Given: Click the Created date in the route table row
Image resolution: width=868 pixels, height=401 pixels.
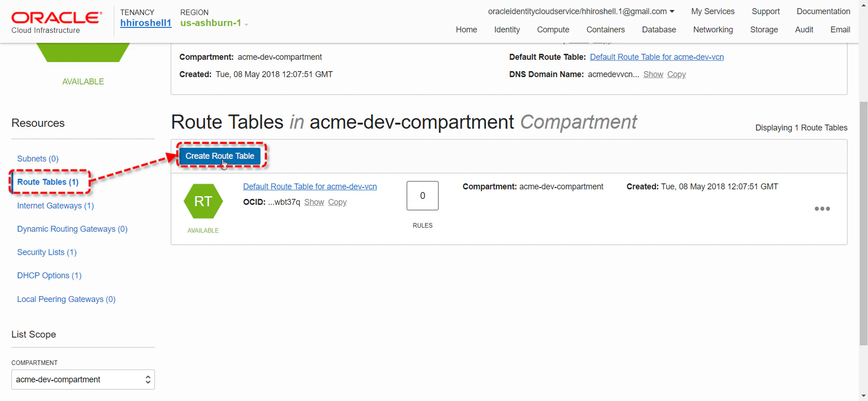Looking at the screenshot, I should pyautogui.click(x=702, y=187).
